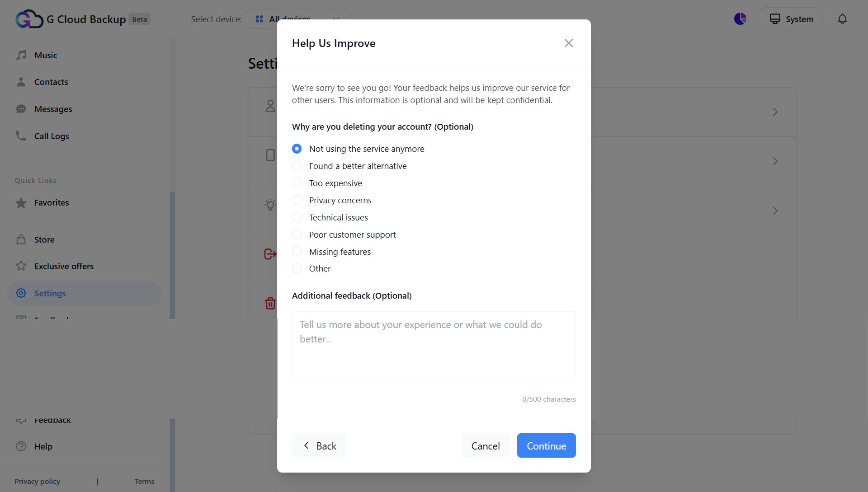Click the red sign-out arrow icon

(270, 254)
